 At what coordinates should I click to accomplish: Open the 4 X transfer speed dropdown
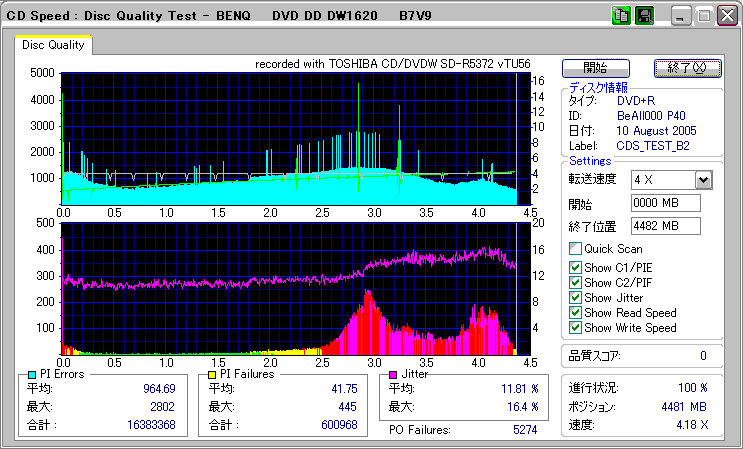pos(702,180)
